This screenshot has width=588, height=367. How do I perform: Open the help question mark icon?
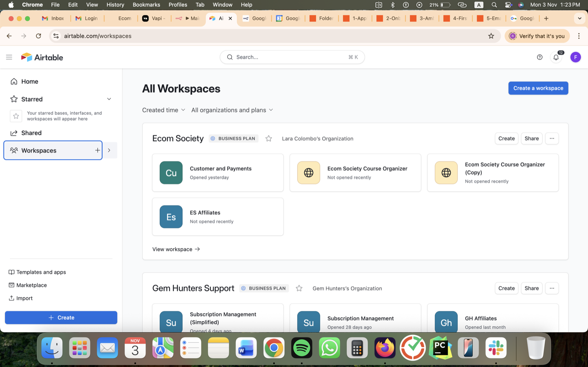click(x=540, y=57)
